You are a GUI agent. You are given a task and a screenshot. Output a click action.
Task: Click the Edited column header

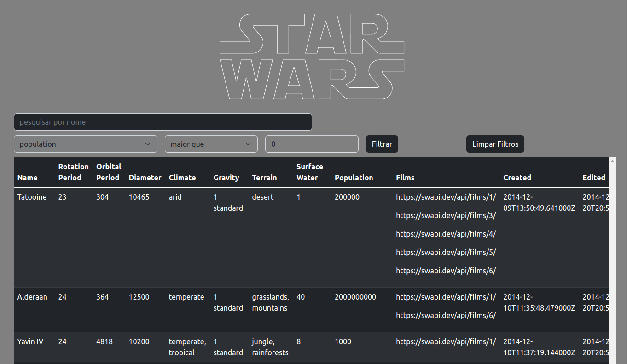point(594,178)
